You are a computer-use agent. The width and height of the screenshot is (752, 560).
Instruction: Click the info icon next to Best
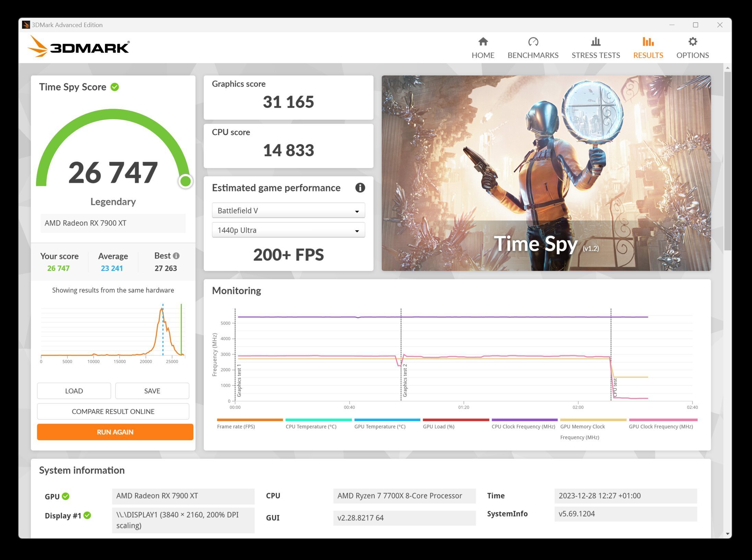pos(176,256)
